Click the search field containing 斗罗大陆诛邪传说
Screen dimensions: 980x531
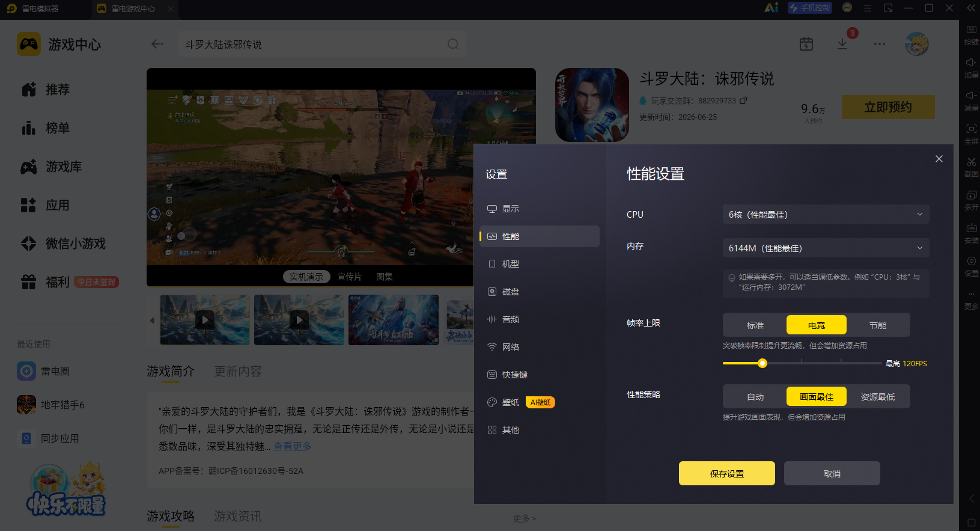pos(322,45)
